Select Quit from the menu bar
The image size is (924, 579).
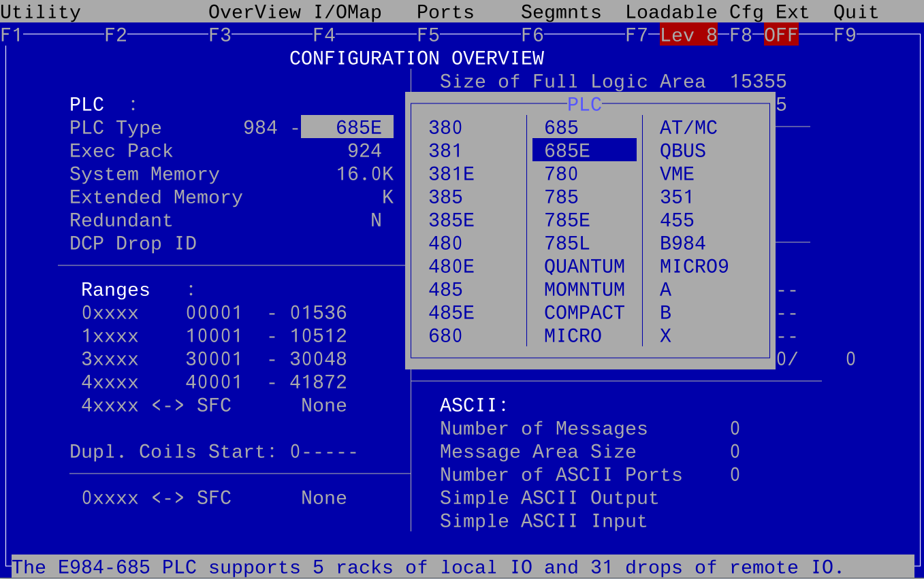[855, 12]
